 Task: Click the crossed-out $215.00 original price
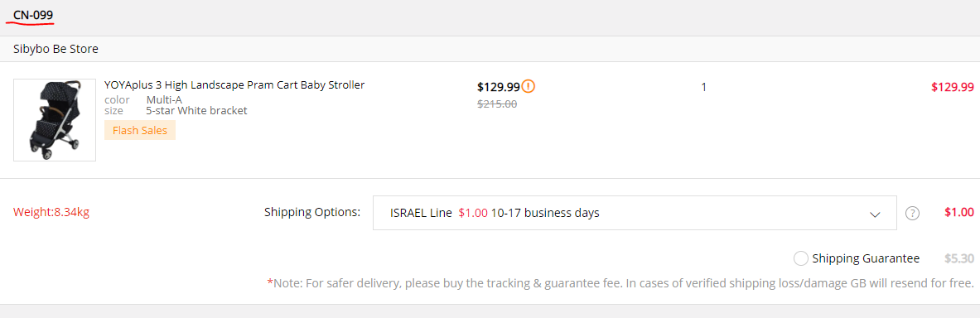[x=497, y=104]
